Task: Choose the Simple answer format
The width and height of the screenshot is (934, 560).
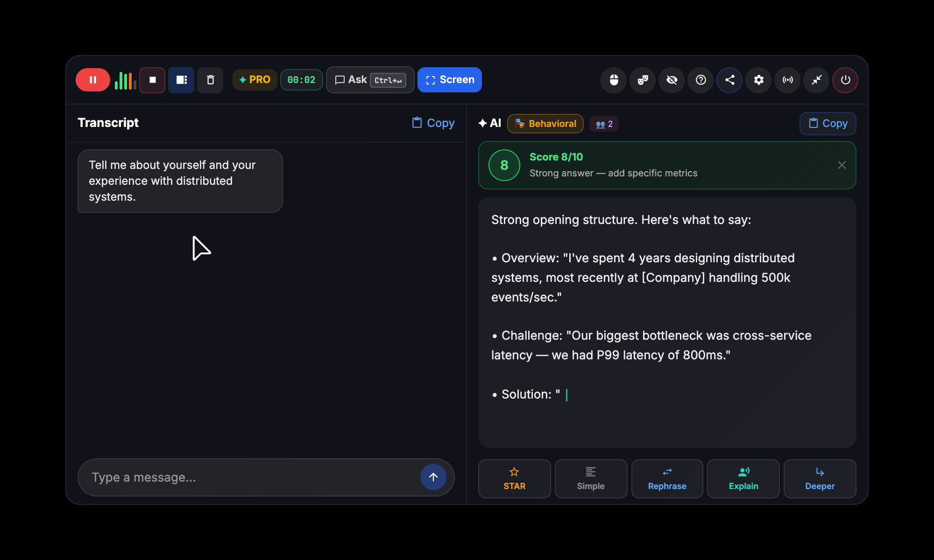Action: click(x=591, y=479)
